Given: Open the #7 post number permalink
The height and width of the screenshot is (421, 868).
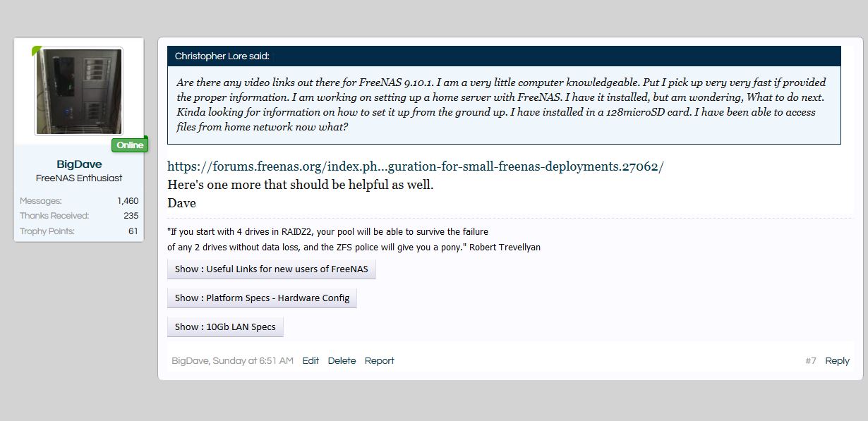Looking at the screenshot, I should point(811,360).
